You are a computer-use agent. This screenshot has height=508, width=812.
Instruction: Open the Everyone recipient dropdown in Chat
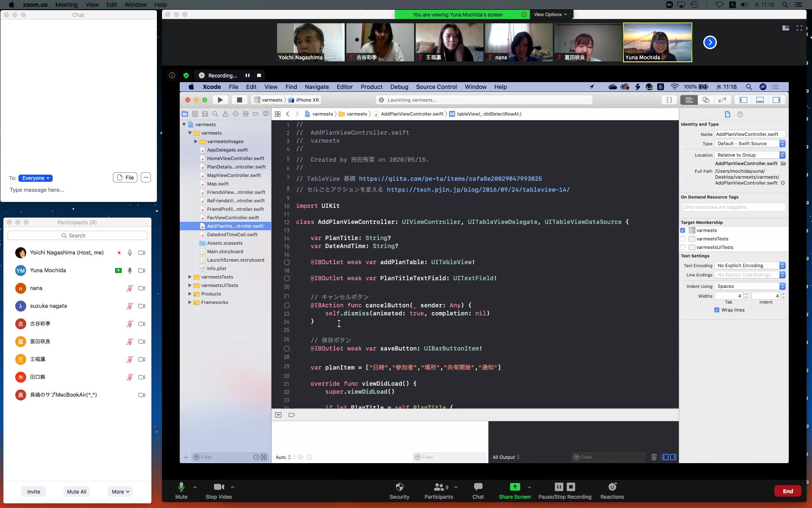pos(36,178)
